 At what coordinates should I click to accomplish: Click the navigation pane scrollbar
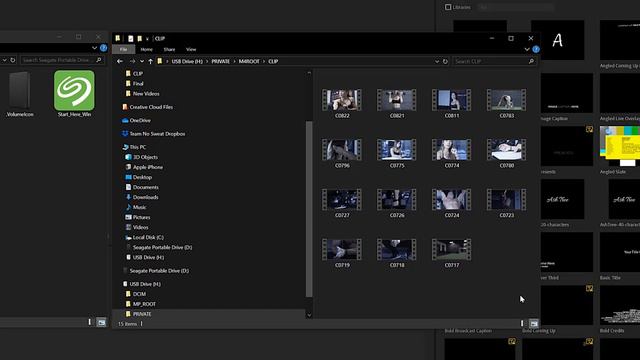tap(309, 209)
